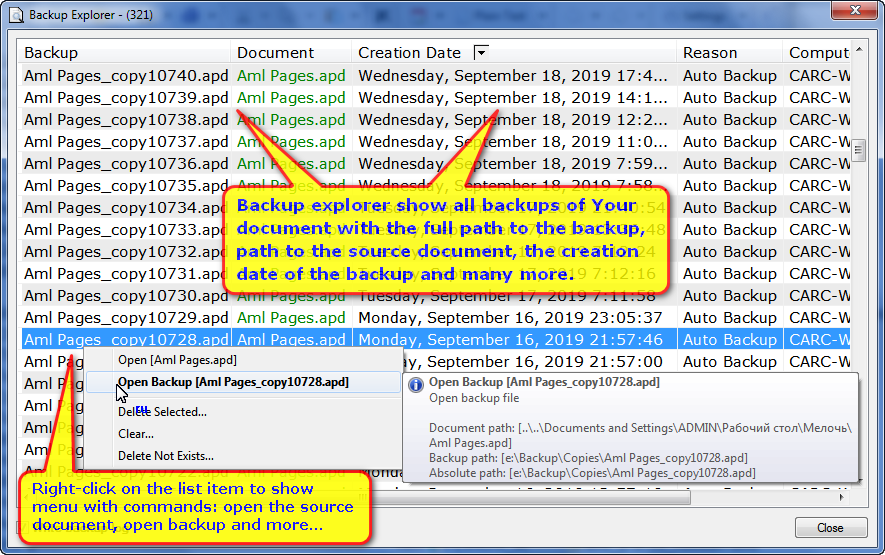This screenshot has width=885, height=555.
Task: Sort by the Reason column header
Action: pos(729,53)
